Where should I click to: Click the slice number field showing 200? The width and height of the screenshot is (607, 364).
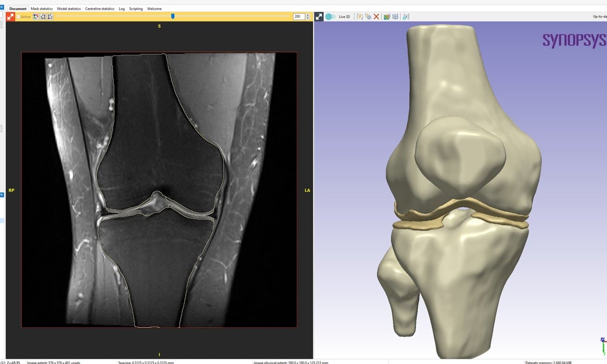(298, 17)
